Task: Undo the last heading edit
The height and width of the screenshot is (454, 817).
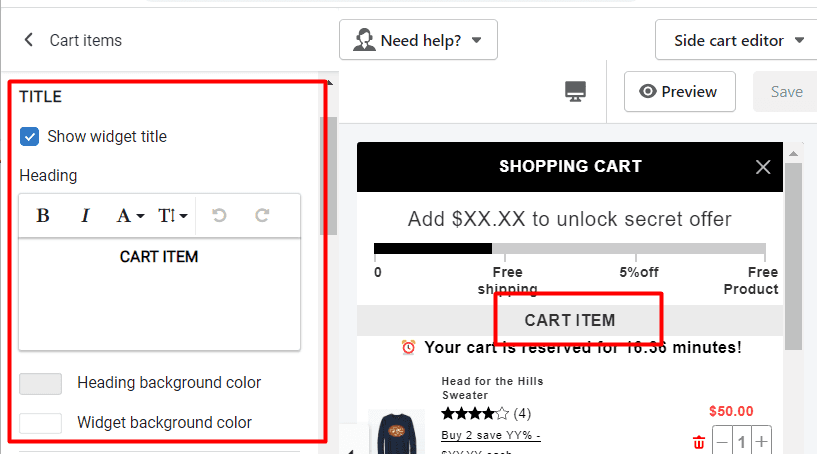Action: click(x=219, y=215)
